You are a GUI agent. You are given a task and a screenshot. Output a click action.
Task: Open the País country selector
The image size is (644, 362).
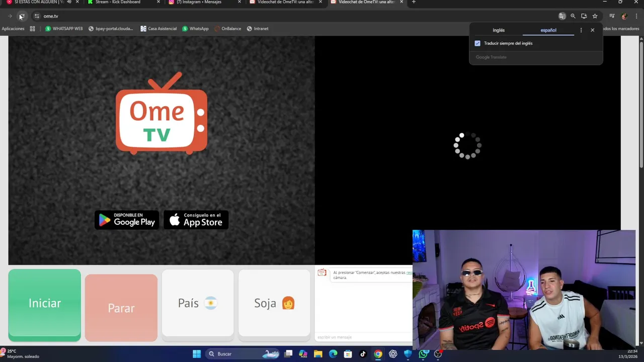(198, 303)
